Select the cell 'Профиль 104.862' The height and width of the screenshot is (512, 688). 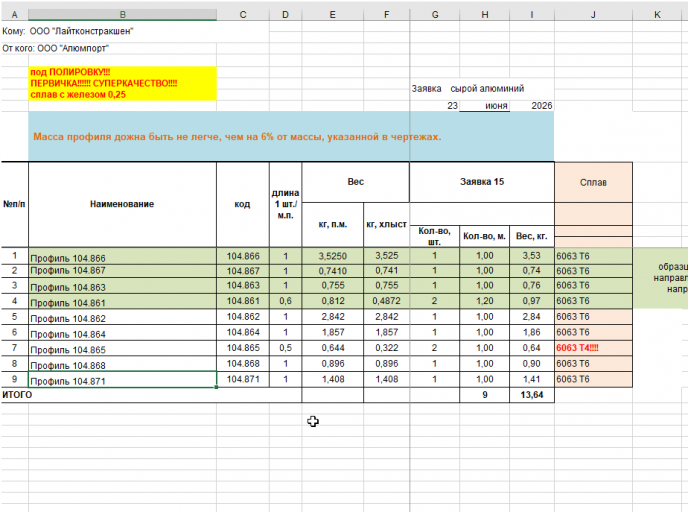(122, 317)
